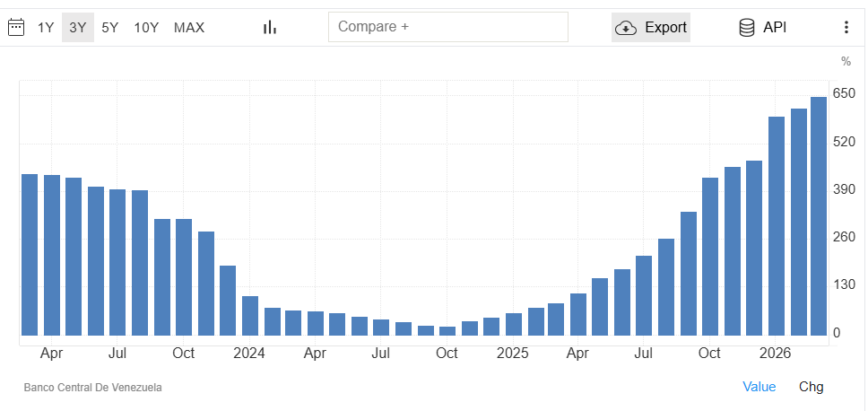Click the % unit label
This screenshot has height=411, width=868.
pyautogui.click(x=846, y=62)
